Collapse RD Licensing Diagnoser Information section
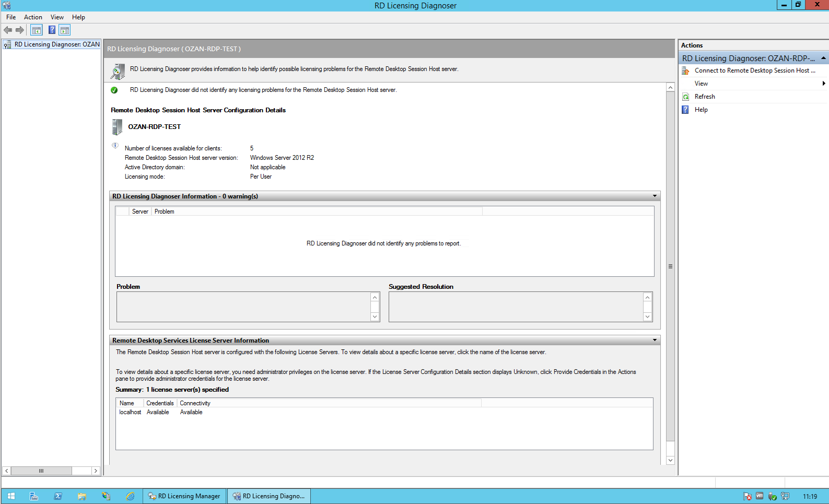Screen dimensions: 829x504 [x=655, y=196]
